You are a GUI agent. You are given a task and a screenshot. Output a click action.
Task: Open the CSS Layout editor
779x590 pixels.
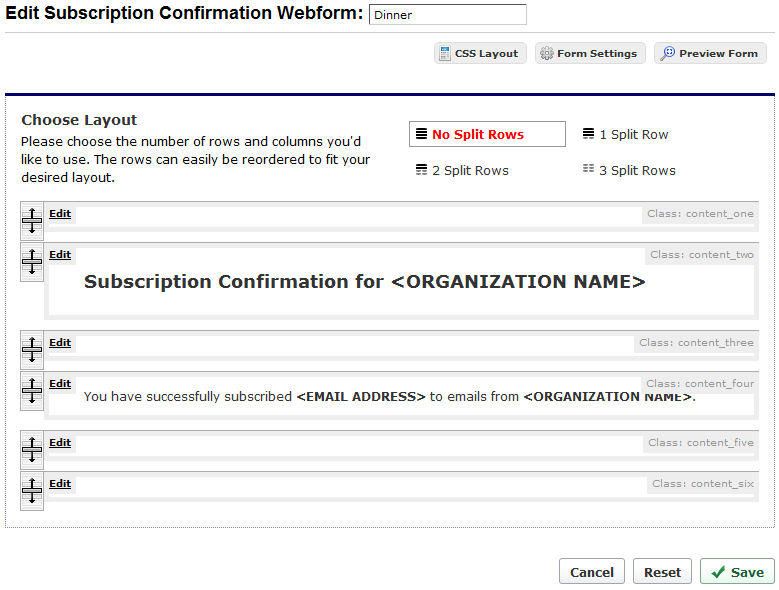(480, 53)
